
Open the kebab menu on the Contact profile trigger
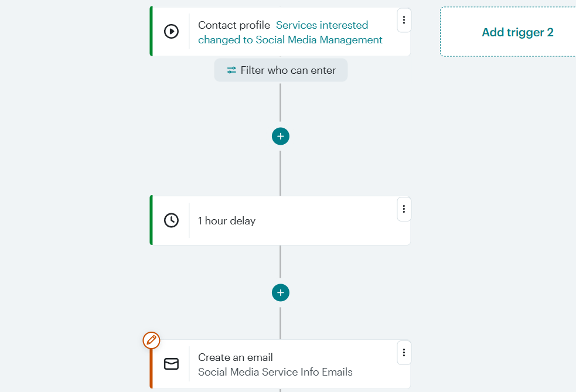[x=404, y=20]
